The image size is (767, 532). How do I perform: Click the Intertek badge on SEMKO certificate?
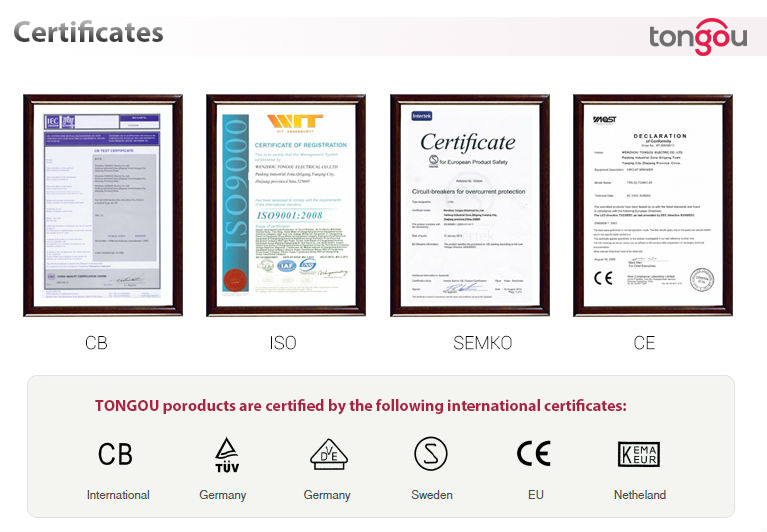click(422, 116)
